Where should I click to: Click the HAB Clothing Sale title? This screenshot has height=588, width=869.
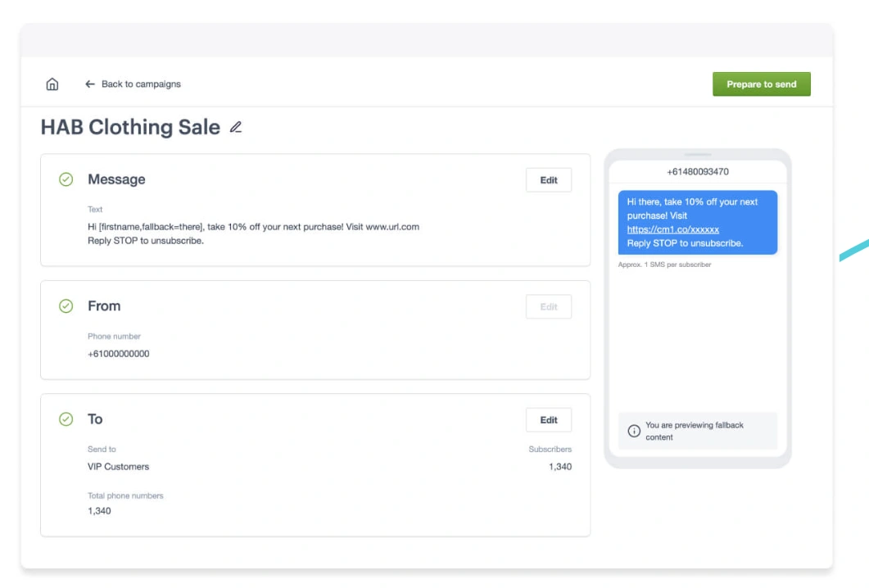[x=130, y=128]
